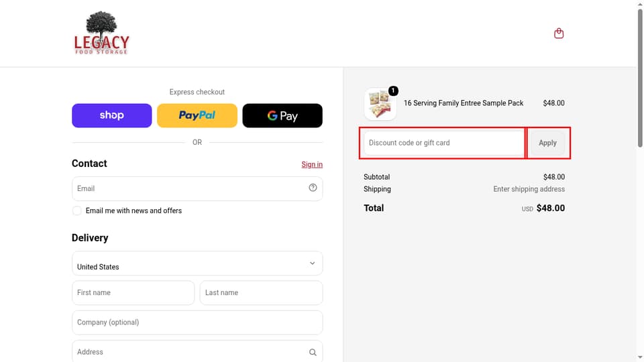
Task: Enable email me with news and offers
Action: coord(76,210)
